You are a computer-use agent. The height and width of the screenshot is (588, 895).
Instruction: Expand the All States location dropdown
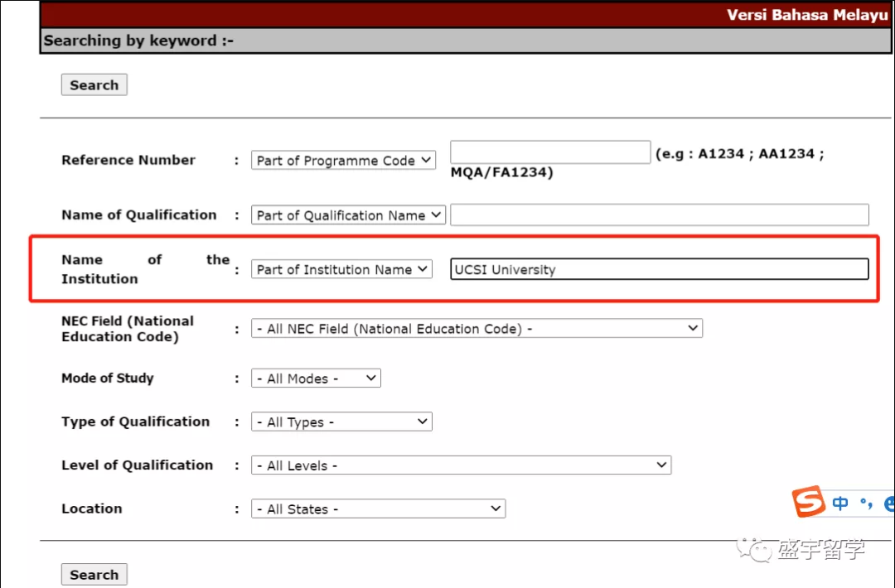(x=379, y=508)
